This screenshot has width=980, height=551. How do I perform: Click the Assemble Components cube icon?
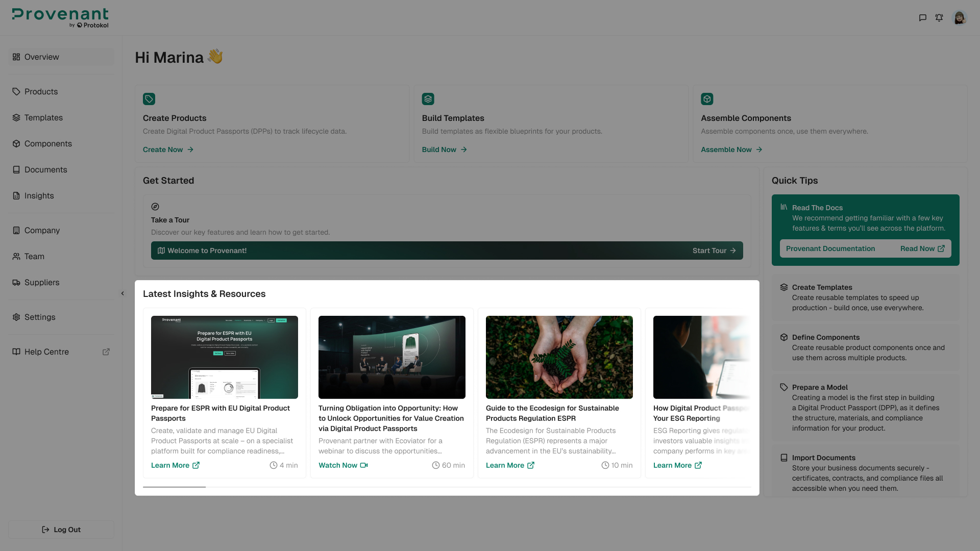pyautogui.click(x=707, y=99)
